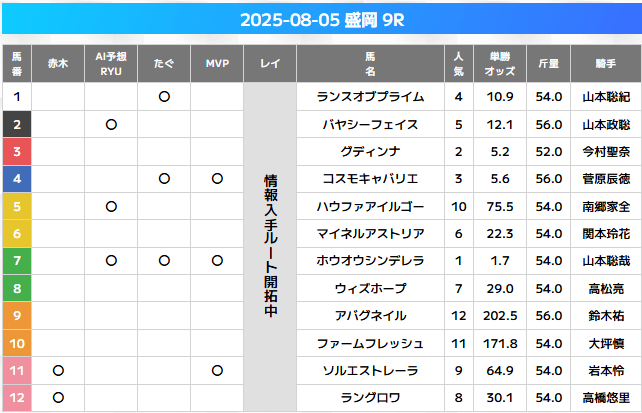Click the 人気 column header

pyautogui.click(x=459, y=63)
